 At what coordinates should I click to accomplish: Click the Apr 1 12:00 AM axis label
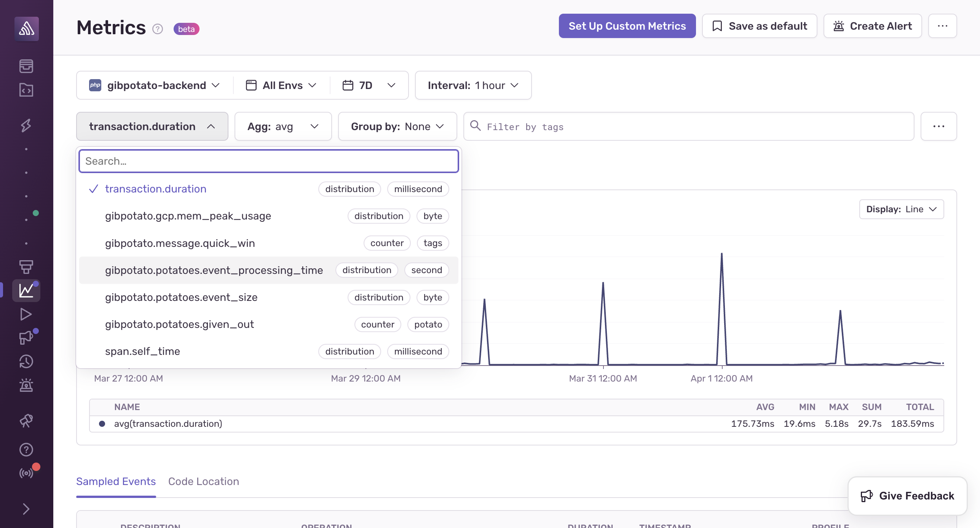(x=721, y=379)
